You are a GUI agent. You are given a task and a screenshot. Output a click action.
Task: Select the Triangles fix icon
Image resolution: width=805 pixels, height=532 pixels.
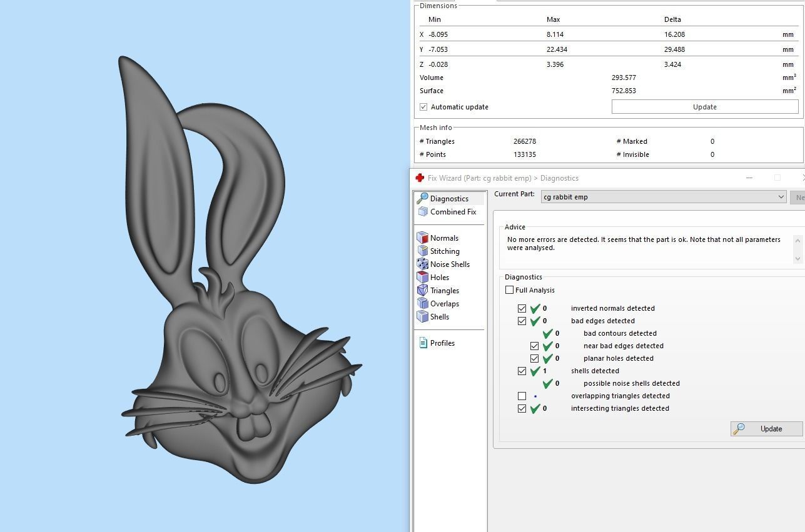[x=422, y=291]
